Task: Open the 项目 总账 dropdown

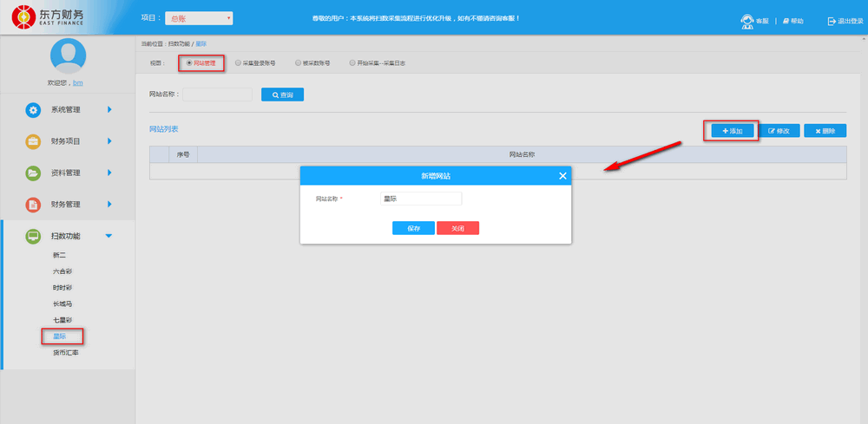Action: coord(199,18)
